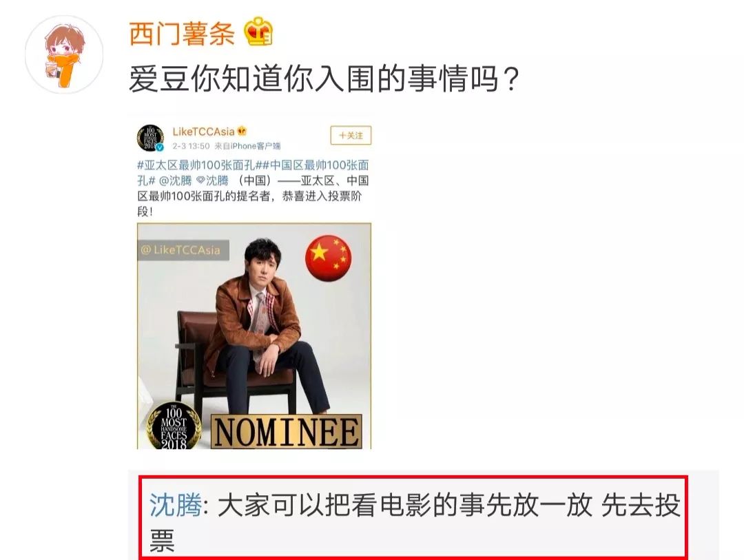Viewport: 744px width, 560px height.
Task: View the nominee photo thumbnail
Action: (x=254, y=336)
